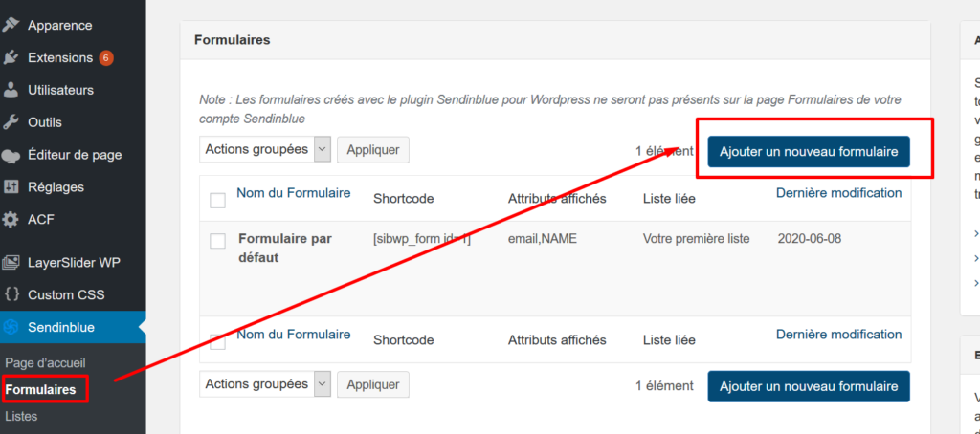Click the Extensions update count badge
This screenshot has height=434, width=980.
tap(106, 58)
